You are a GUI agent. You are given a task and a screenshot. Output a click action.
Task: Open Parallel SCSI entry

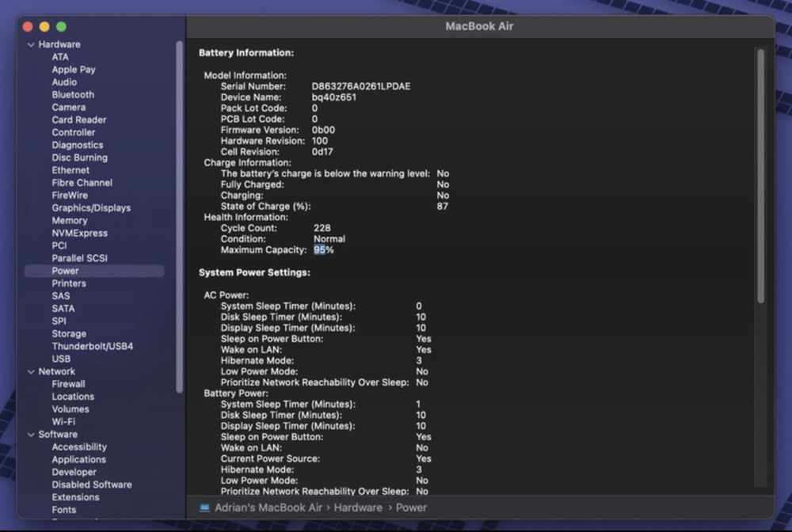(80, 258)
